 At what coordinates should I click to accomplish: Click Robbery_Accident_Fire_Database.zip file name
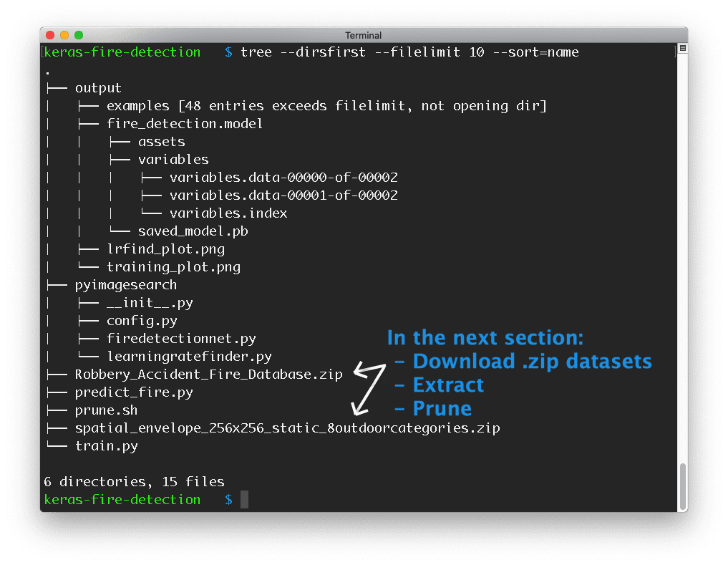208,375
